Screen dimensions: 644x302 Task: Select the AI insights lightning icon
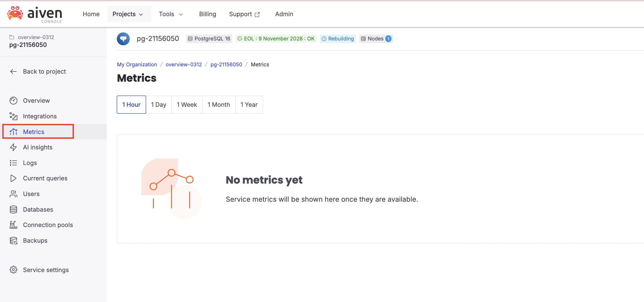click(x=13, y=147)
